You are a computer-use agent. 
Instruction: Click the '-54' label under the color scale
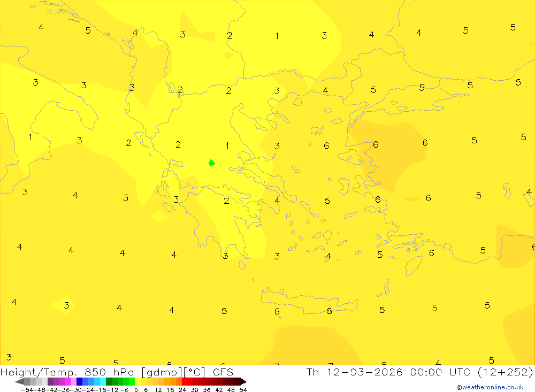pyautogui.click(x=26, y=390)
